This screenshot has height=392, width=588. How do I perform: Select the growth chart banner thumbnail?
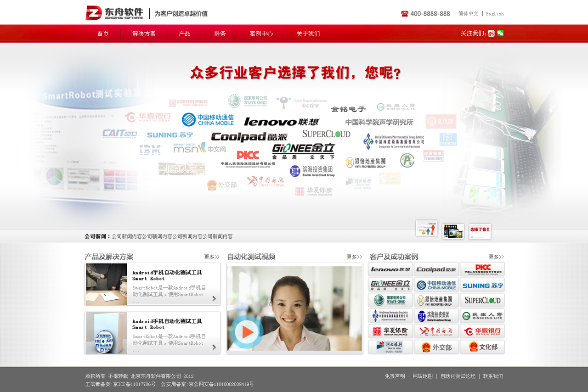pos(427,228)
